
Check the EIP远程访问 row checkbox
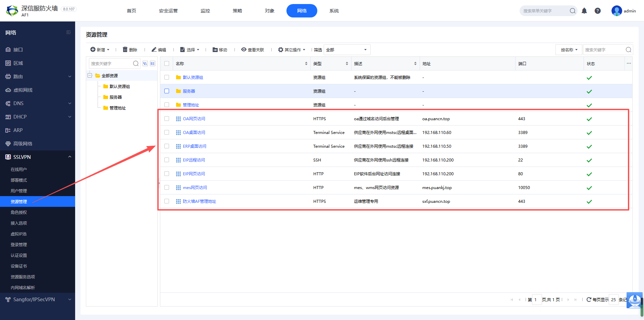(167, 160)
